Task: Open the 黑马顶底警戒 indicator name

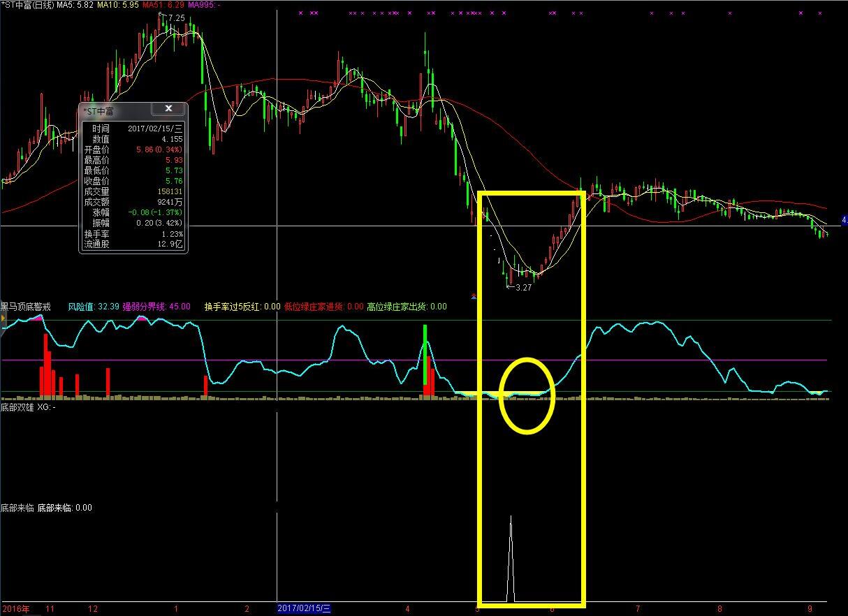Action: coord(26,307)
